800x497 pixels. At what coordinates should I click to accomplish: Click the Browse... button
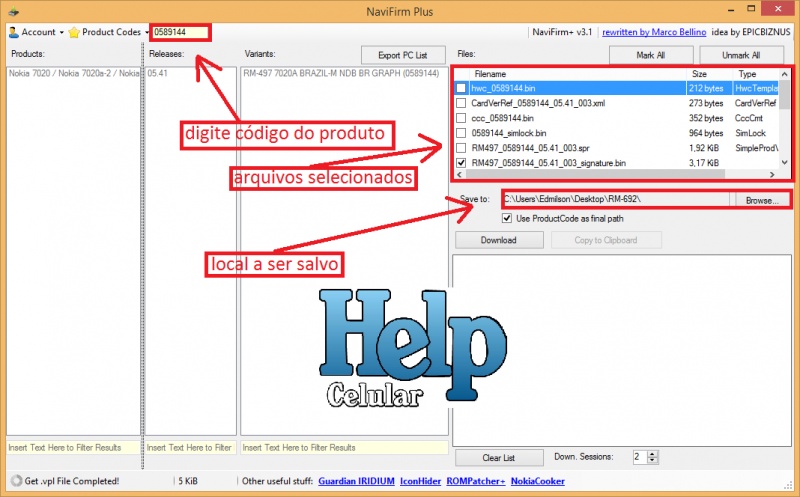(x=762, y=201)
